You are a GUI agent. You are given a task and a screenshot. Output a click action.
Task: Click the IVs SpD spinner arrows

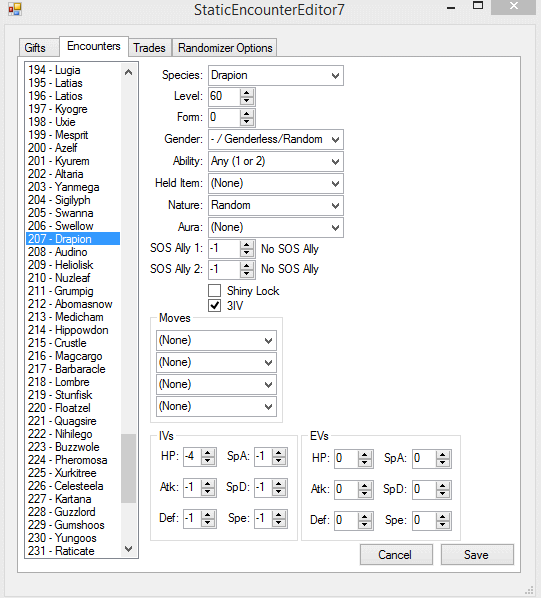pyautogui.click(x=279, y=488)
